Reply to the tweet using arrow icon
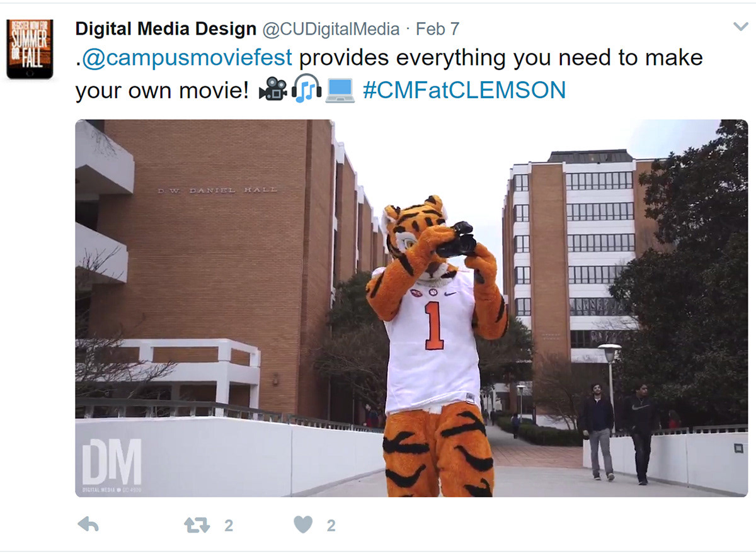The height and width of the screenshot is (554, 756). (x=88, y=524)
